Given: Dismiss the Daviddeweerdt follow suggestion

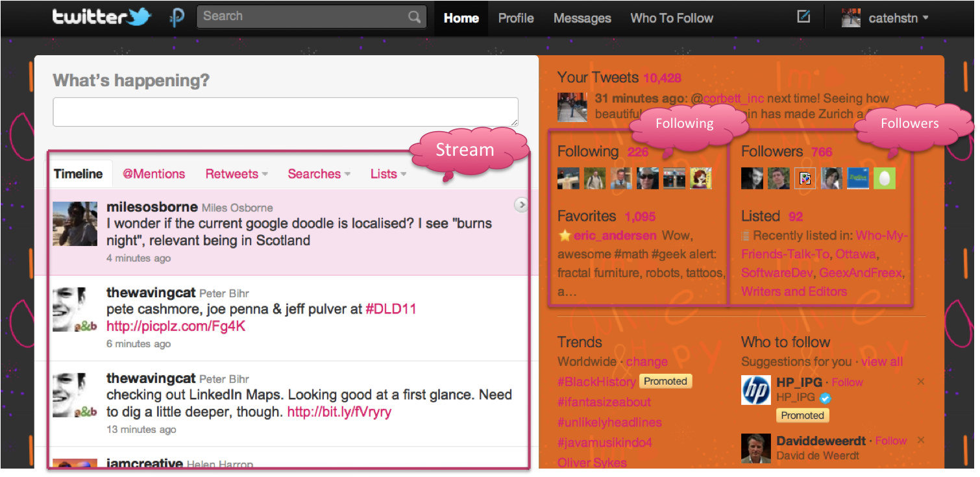Looking at the screenshot, I should (x=920, y=440).
